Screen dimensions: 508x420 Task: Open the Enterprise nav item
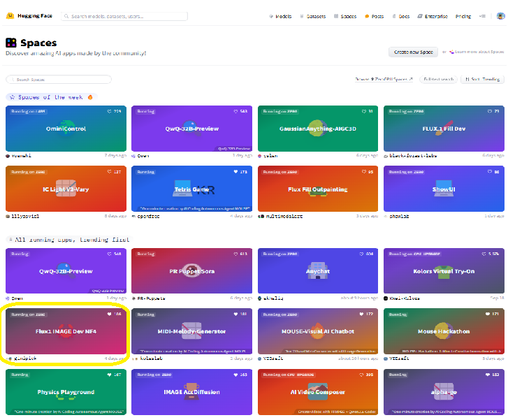pos(433,16)
